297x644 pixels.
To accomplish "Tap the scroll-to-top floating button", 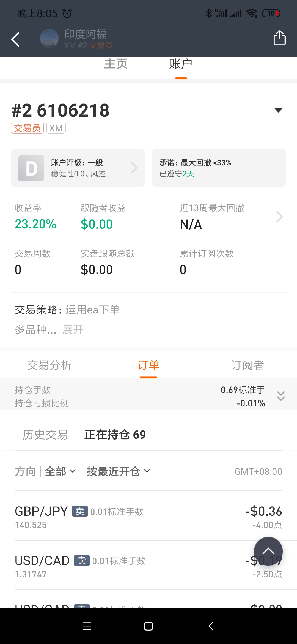I will 268,551.
